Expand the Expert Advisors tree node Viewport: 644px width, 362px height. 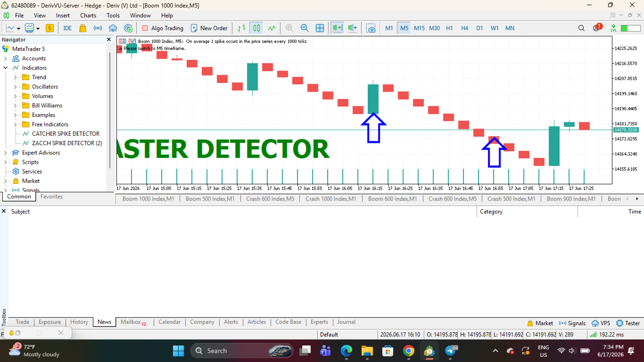[6, 153]
